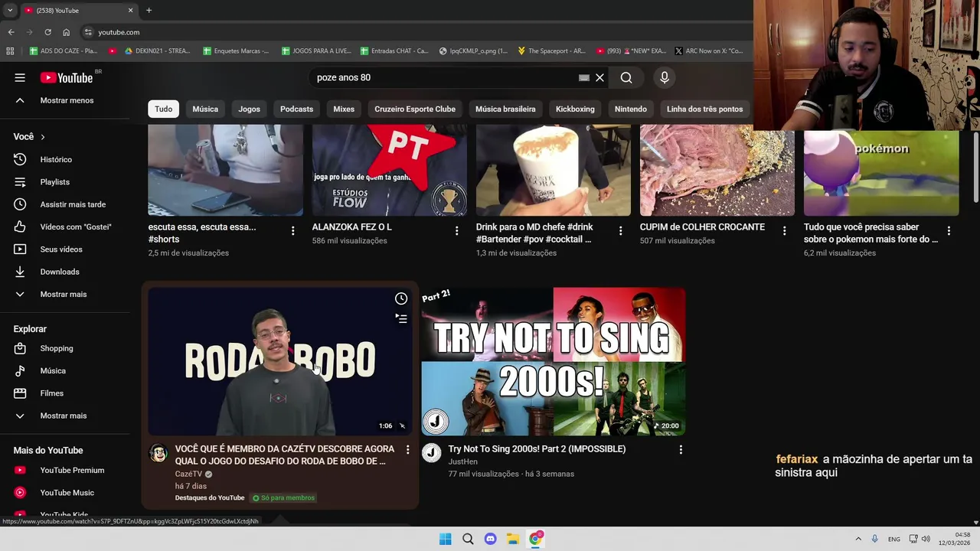Expand the Você section chevron
Screen dimensions: 980x551
pyautogui.click(x=42, y=137)
